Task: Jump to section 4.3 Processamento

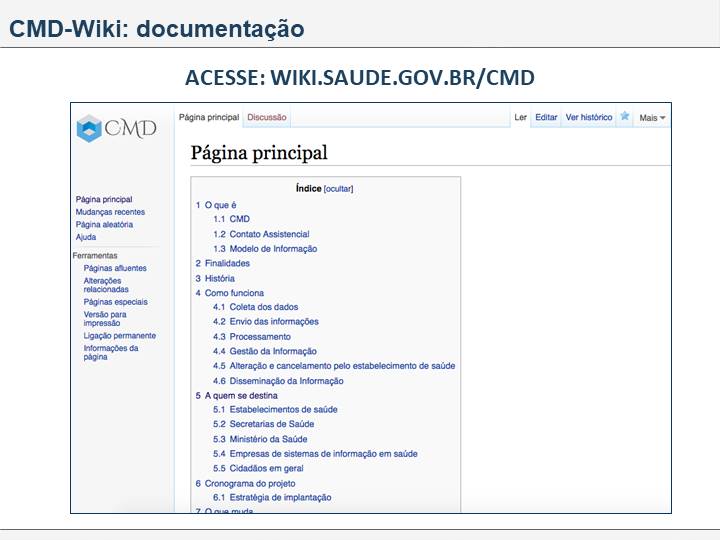Action: [x=252, y=337]
